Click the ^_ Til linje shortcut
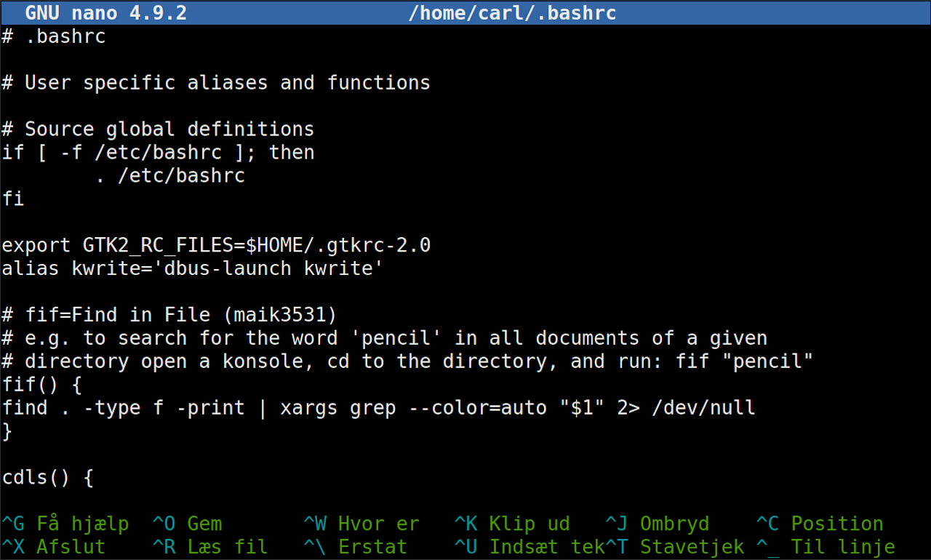 (x=826, y=547)
